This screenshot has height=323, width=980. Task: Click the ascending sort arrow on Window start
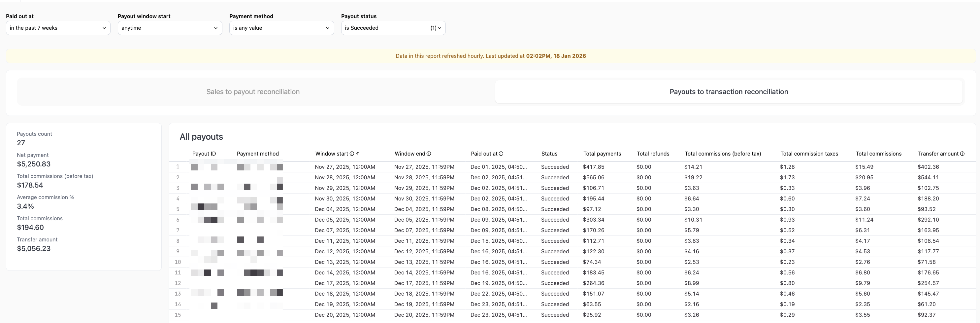pyautogui.click(x=358, y=154)
